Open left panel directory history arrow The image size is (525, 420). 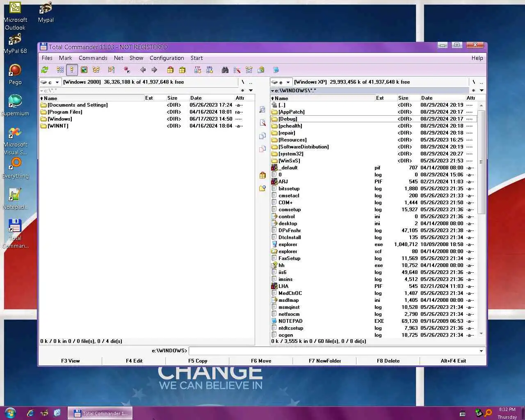pos(251,90)
